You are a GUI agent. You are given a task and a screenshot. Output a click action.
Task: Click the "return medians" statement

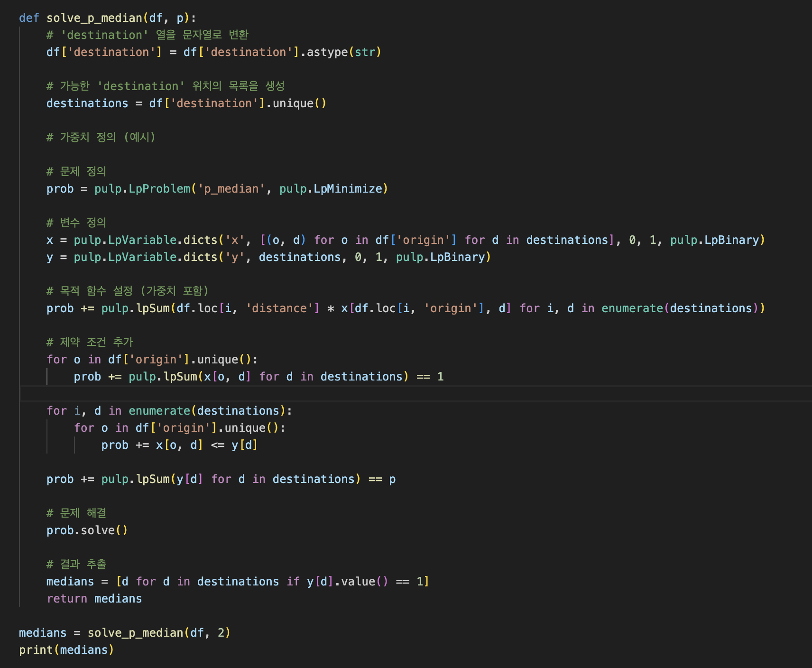pos(94,599)
